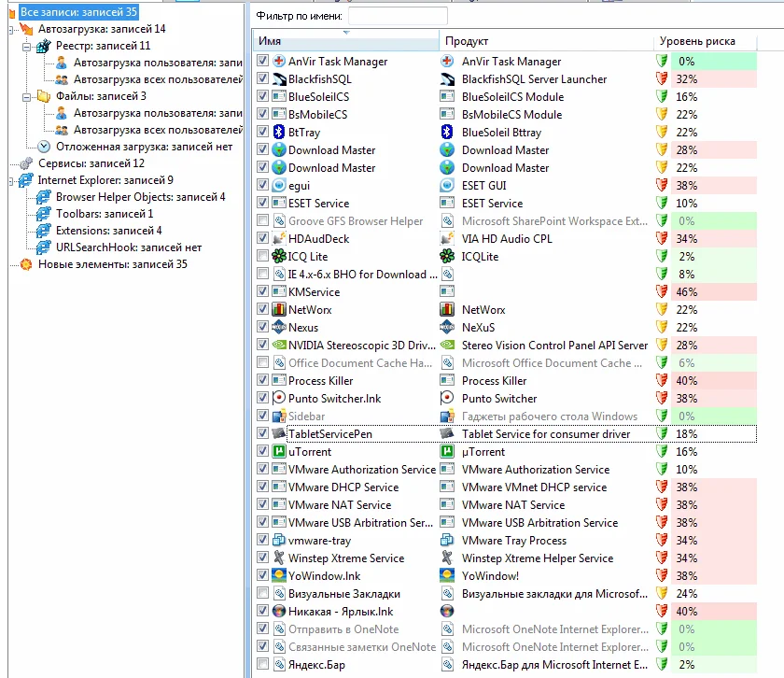784x678 pixels.
Task: Sort by the Продукт column header
Action: click(x=546, y=41)
